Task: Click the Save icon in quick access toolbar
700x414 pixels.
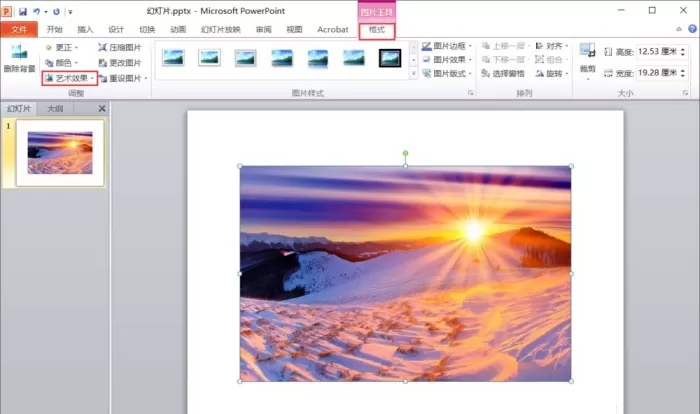Action: [x=23, y=11]
